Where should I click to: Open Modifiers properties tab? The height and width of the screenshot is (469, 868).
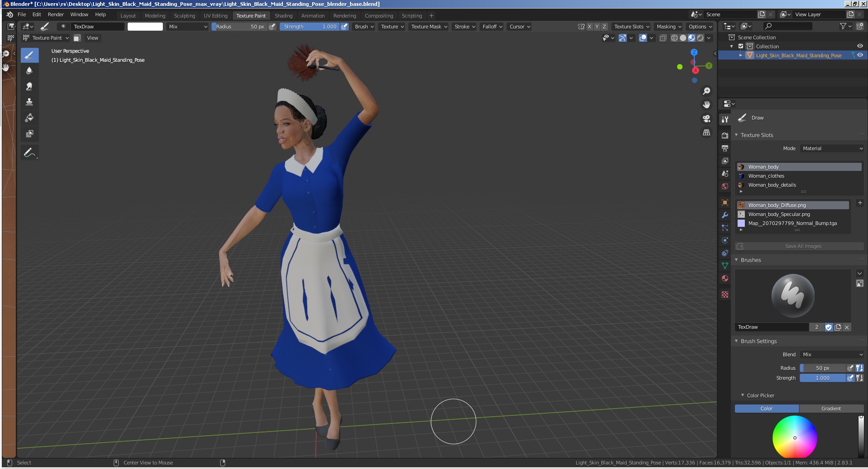point(725,215)
